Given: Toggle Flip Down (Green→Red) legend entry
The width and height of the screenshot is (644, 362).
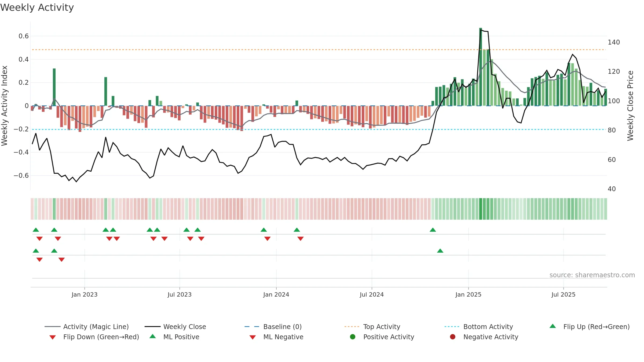Looking at the screenshot, I should tap(94, 337).
